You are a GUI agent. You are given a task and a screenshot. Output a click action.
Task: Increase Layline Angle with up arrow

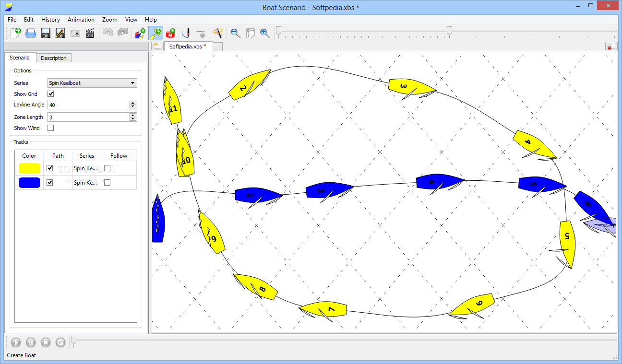tap(133, 103)
